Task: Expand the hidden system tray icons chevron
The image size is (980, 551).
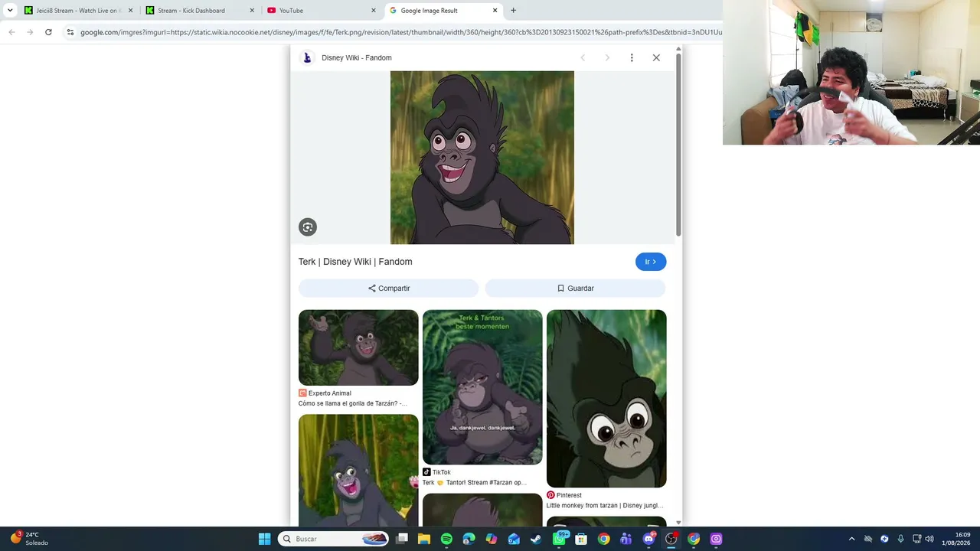Action: click(x=851, y=539)
